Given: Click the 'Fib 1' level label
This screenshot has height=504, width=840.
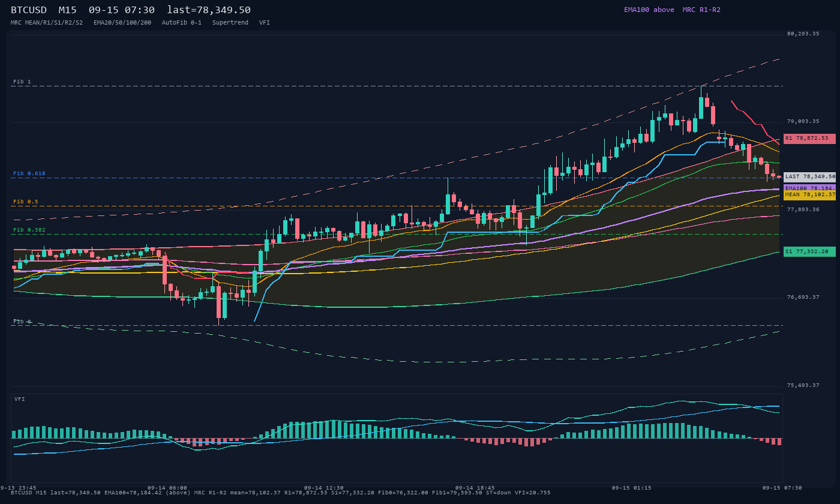Looking at the screenshot, I should tap(22, 82).
